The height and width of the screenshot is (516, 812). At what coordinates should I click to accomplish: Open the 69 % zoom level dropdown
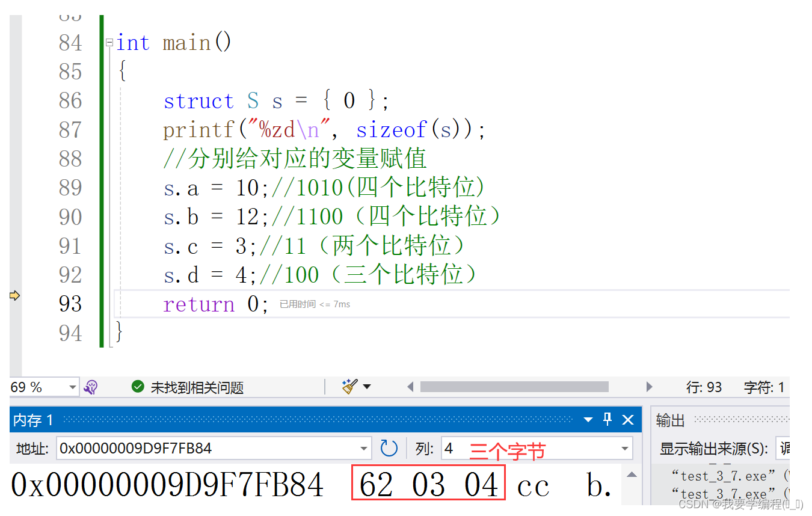click(x=73, y=387)
